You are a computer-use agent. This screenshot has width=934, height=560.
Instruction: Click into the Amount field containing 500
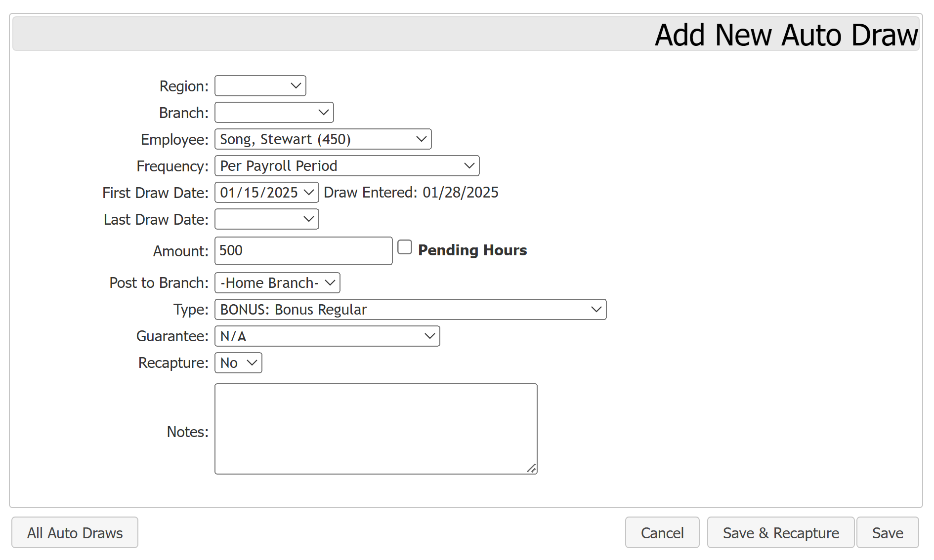coord(303,251)
